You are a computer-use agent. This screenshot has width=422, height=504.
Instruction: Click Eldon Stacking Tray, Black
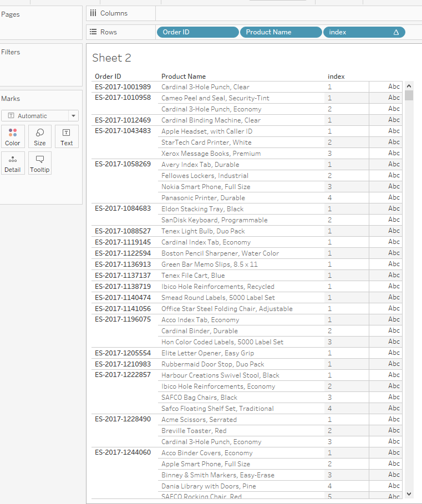click(202, 209)
